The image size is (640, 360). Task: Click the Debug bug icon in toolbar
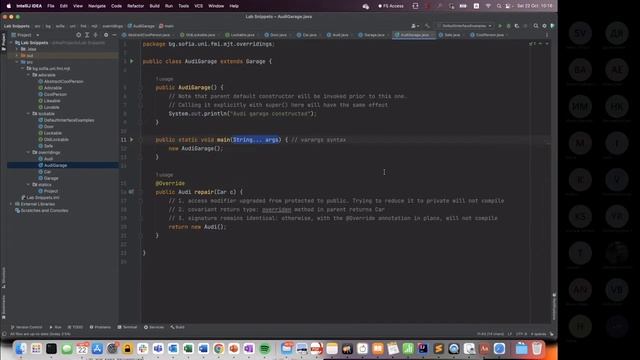pos(509,26)
